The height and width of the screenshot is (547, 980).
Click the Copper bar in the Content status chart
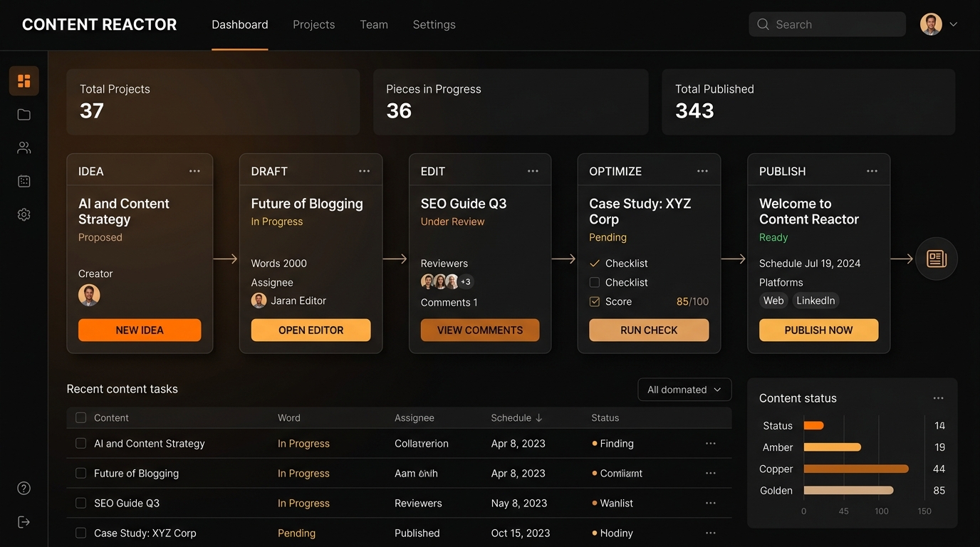(x=856, y=469)
